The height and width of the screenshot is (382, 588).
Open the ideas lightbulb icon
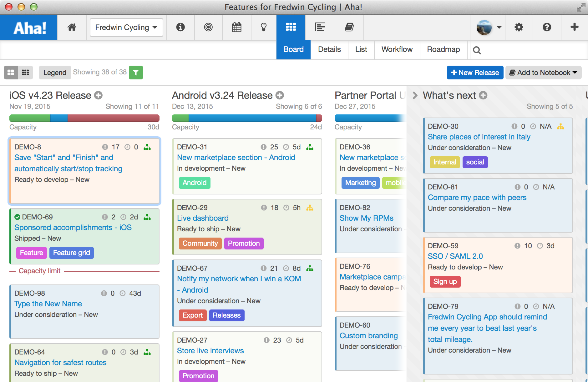pyautogui.click(x=264, y=27)
